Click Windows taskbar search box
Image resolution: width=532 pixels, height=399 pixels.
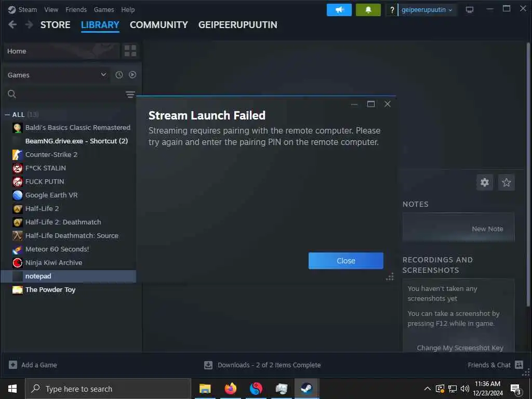coord(108,389)
